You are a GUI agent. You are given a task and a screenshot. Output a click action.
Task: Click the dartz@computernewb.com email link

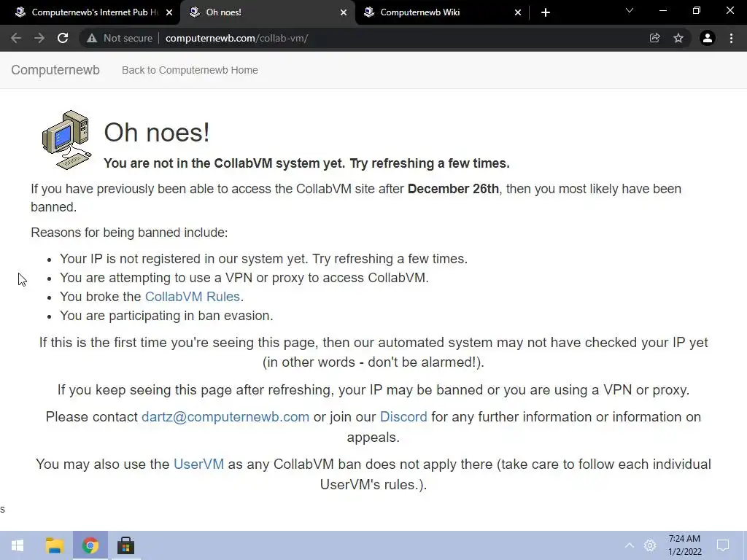[225, 417]
